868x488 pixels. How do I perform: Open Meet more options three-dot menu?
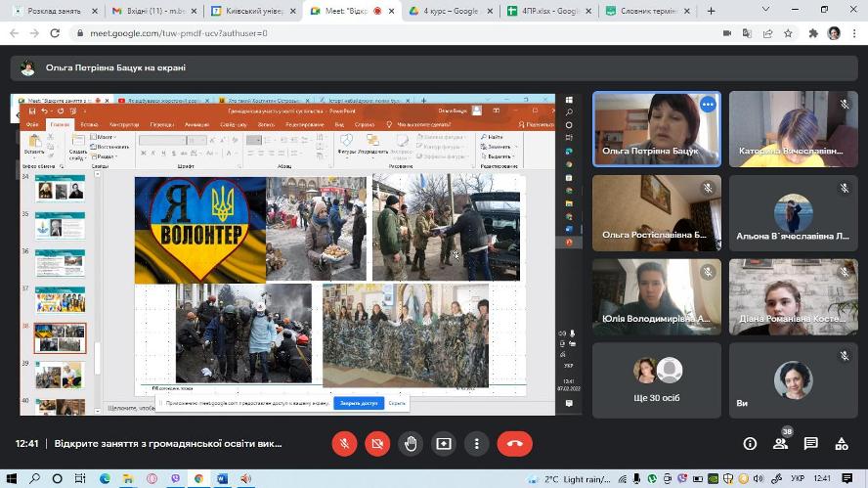[x=477, y=443]
